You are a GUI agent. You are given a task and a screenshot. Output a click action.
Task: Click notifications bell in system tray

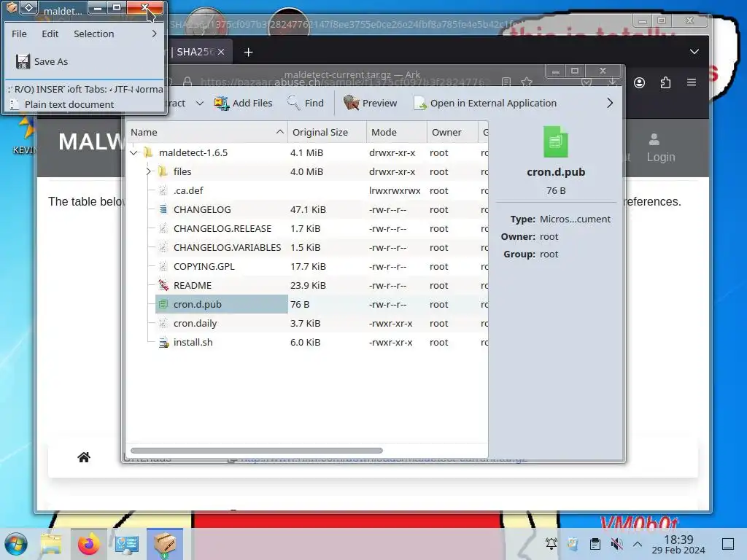click(551, 544)
